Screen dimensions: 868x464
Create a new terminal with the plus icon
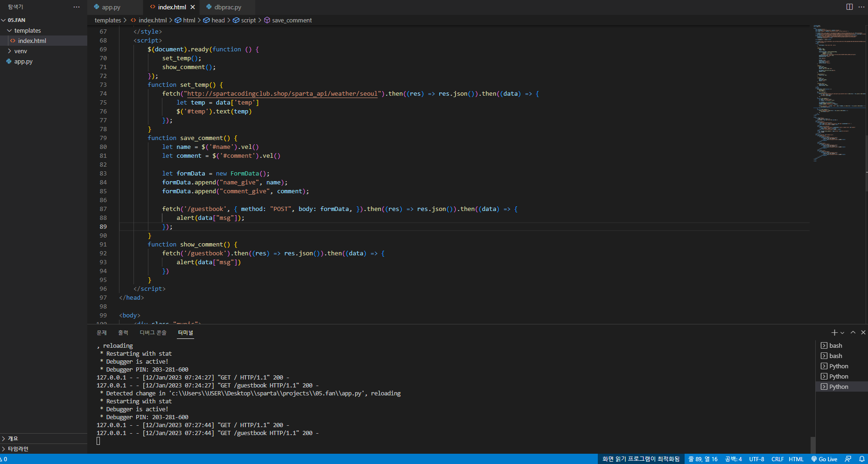tap(834, 332)
